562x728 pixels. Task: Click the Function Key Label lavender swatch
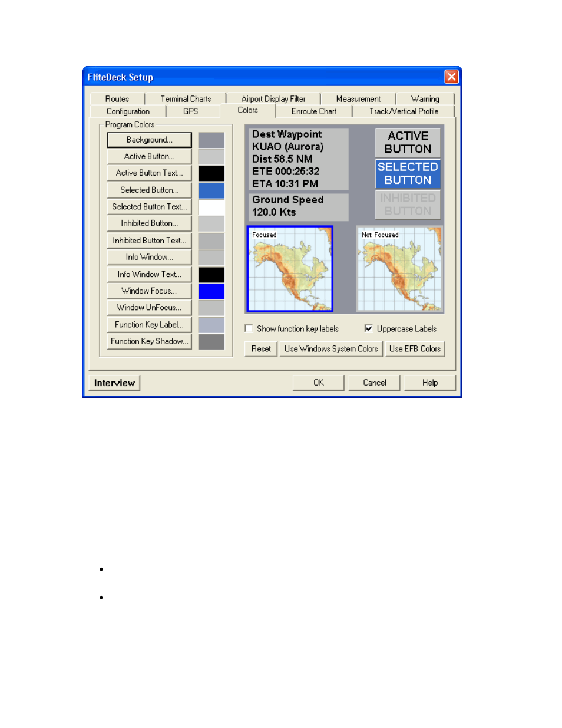pos(211,325)
